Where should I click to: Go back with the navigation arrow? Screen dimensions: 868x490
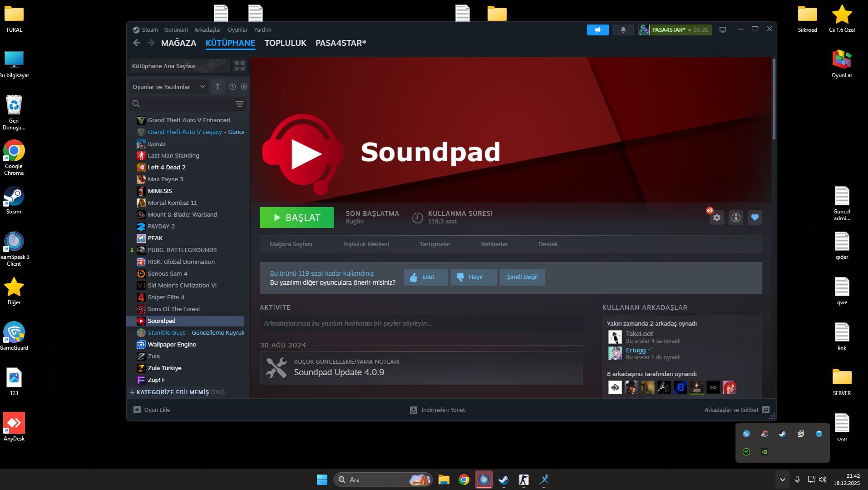coord(137,43)
